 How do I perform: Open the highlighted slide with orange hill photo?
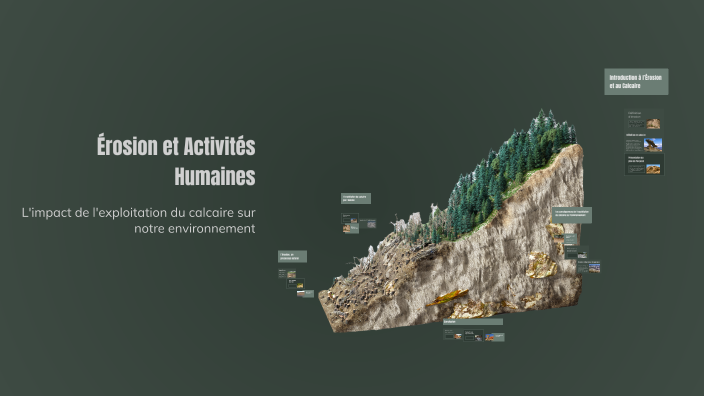(x=644, y=164)
